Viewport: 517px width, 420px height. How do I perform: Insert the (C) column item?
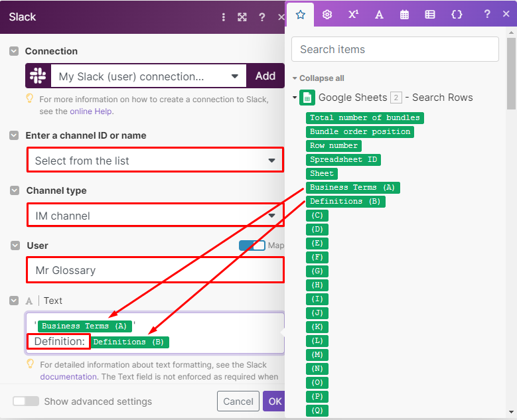(x=317, y=215)
